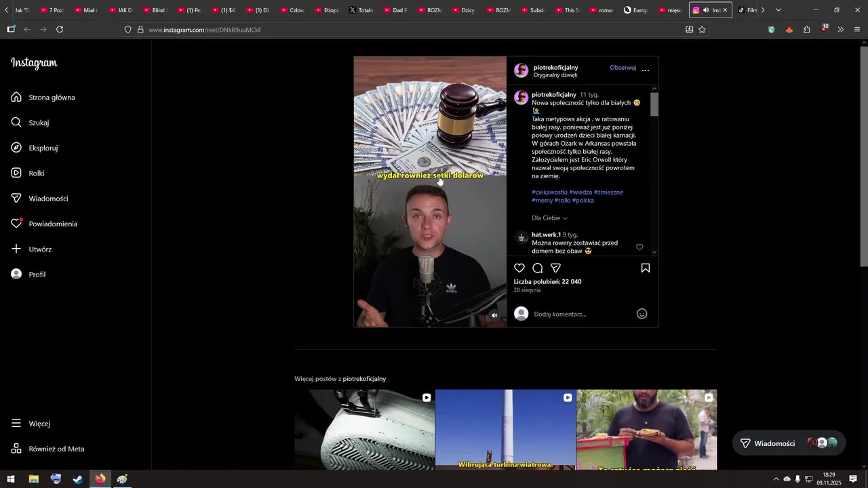
Task: Click Utwórz to create a new post
Action: 40,249
